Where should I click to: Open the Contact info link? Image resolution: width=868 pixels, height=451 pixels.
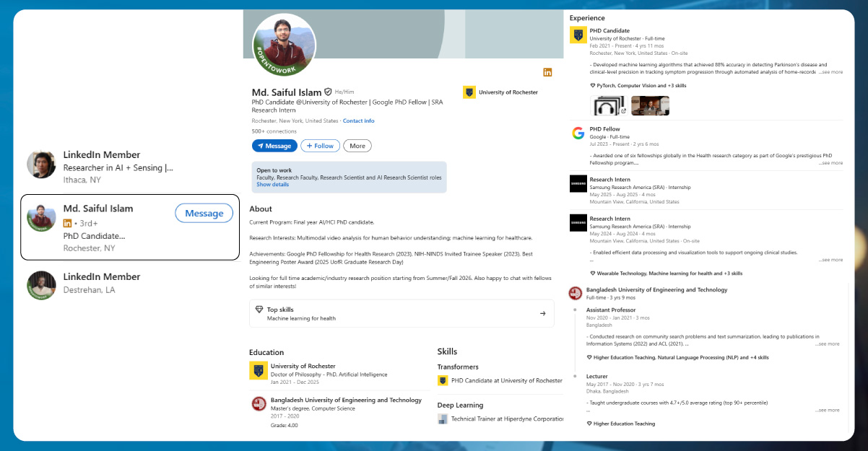[358, 121]
